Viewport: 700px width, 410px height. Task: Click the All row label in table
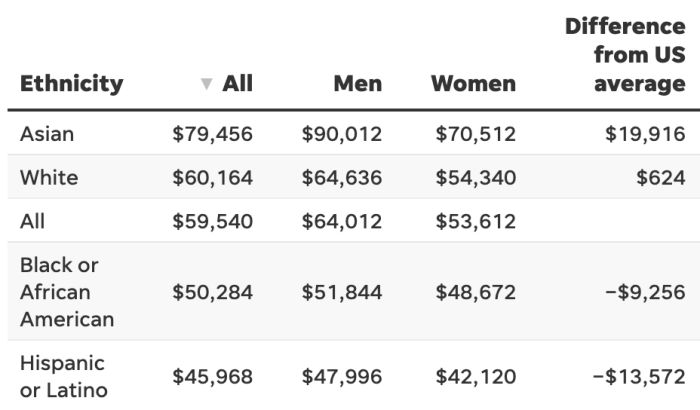click(33, 221)
